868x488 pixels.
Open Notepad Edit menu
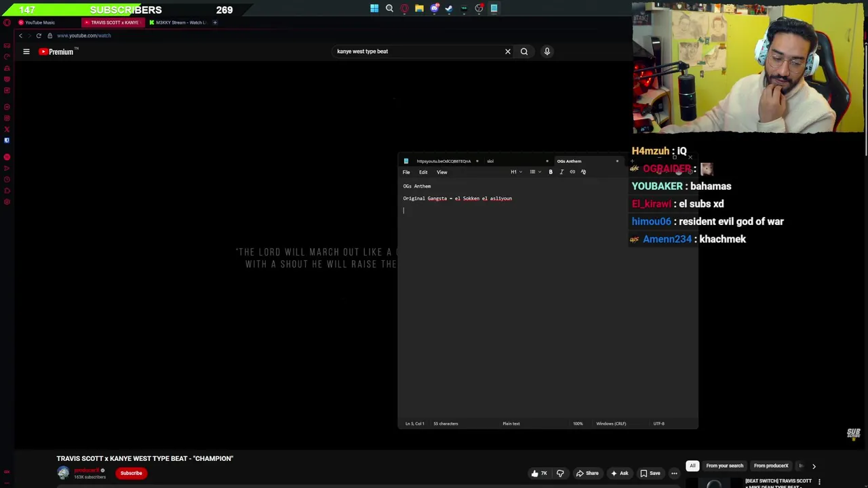423,172
